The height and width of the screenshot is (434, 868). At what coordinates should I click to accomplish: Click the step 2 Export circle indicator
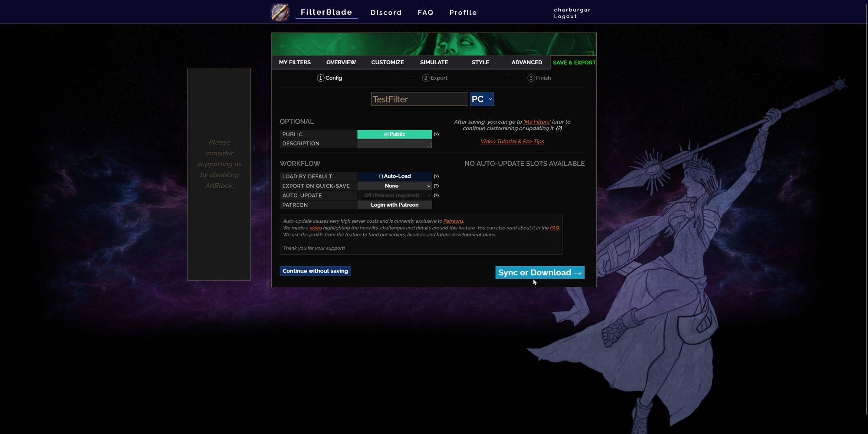click(x=426, y=78)
